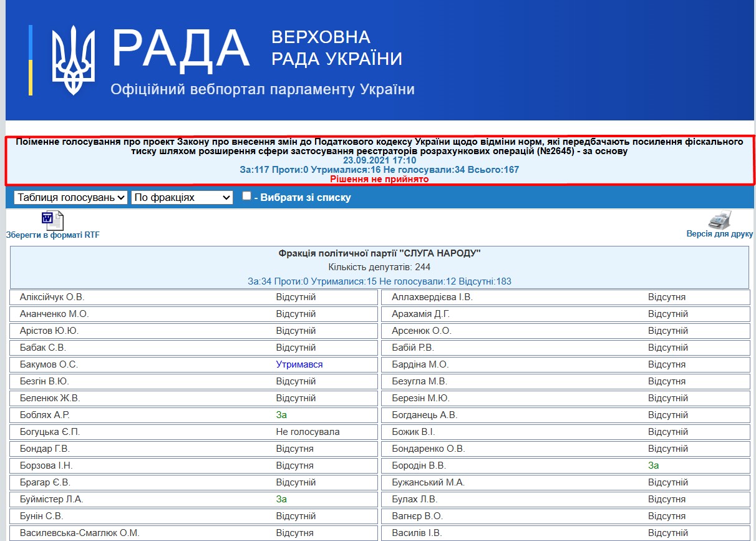Tick the 'Вибрати зі списку' checkbox
Image resolution: width=756 pixels, height=541 pixels.
pos(246,196)
